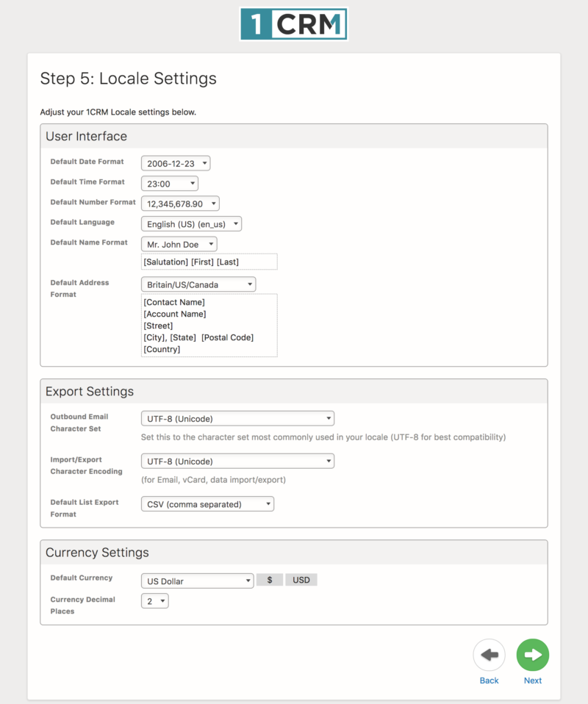Image resolution: width=588 pixels, height=704 pixels.
Task: Open the Import/Export Character Encoding dropdown
Action: click(237, 461)
